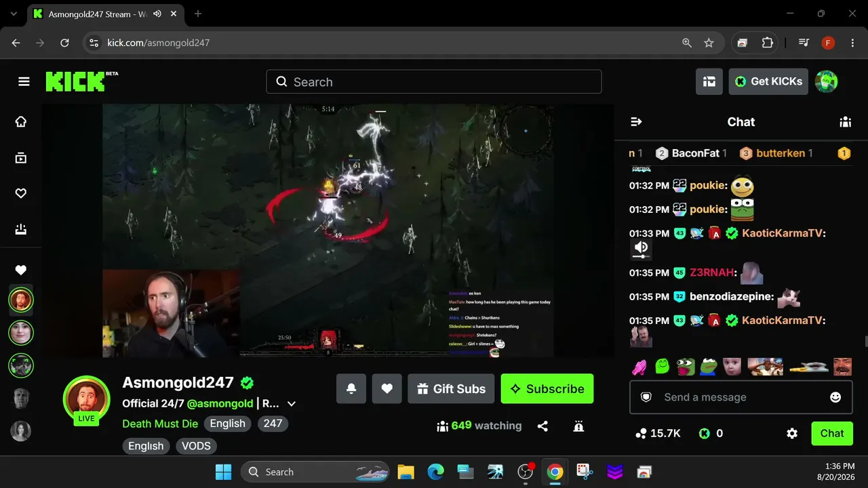Viewport: 868px width, 488px height.
Task: Open chat settings gear
Action: [792, 433]
